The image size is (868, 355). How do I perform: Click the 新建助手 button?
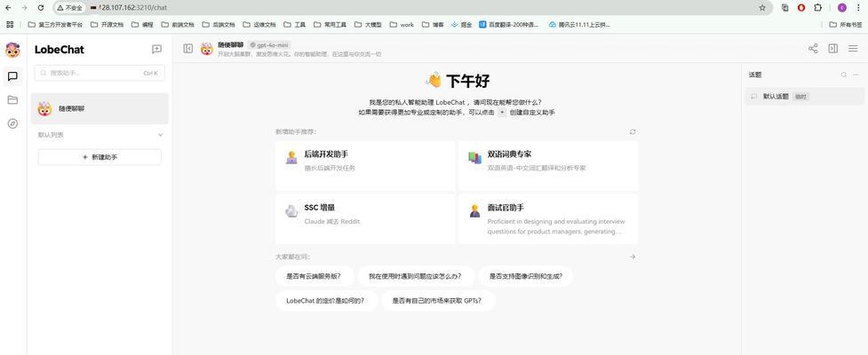pyautogui.click(x=100, y=157)
